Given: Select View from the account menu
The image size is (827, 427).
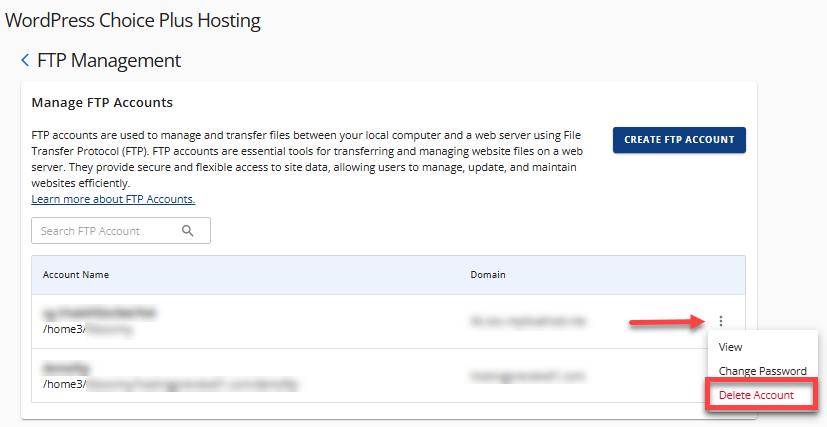Looking at the screenshot, I should [731, 347].
